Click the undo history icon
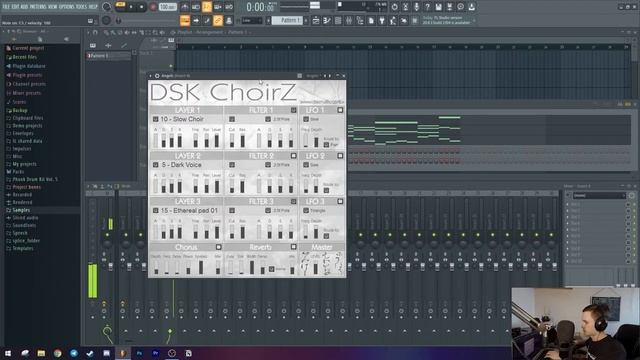640x360 pixels. (394, 7)
